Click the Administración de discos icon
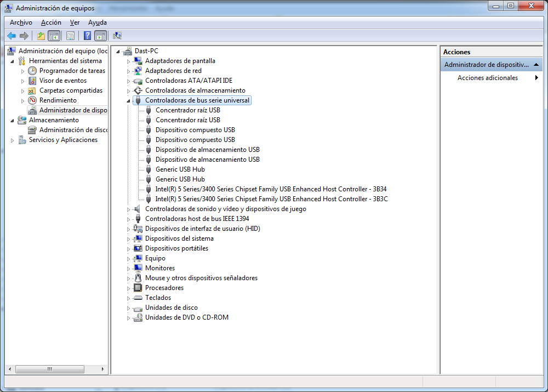 pyautogui.click(x=32, y=130)
